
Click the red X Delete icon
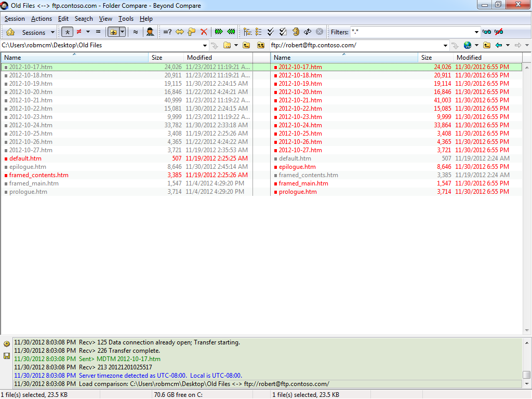(x=204, y=32)
